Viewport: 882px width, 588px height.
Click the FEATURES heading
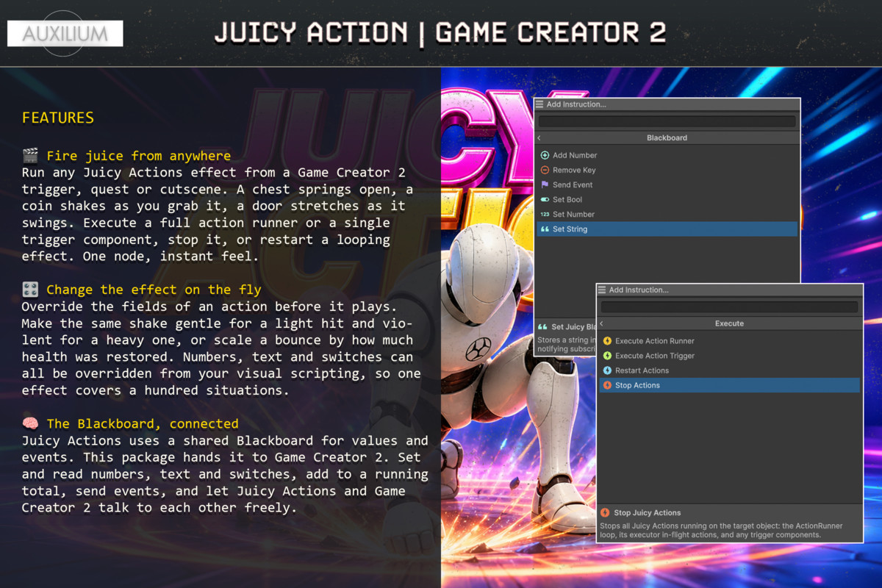click(58, 118)
